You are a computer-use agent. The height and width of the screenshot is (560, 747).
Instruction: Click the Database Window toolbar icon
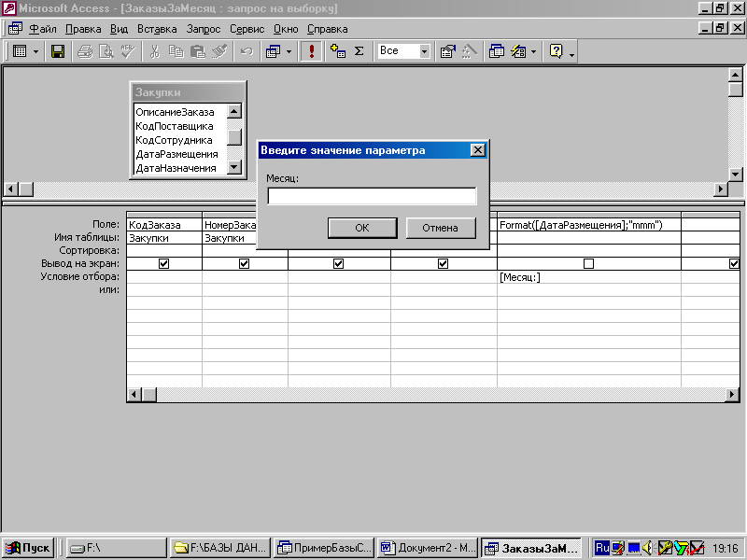click(x=497, y=51)
